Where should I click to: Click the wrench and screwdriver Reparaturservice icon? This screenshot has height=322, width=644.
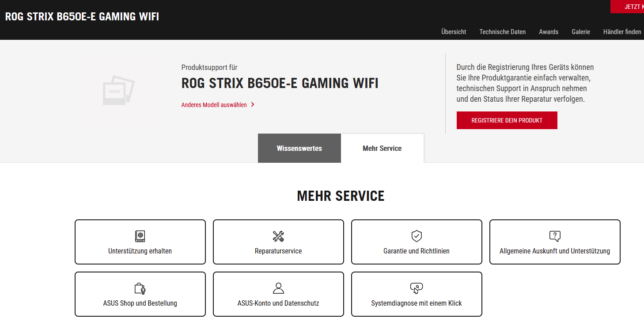[x=278, y=236]
